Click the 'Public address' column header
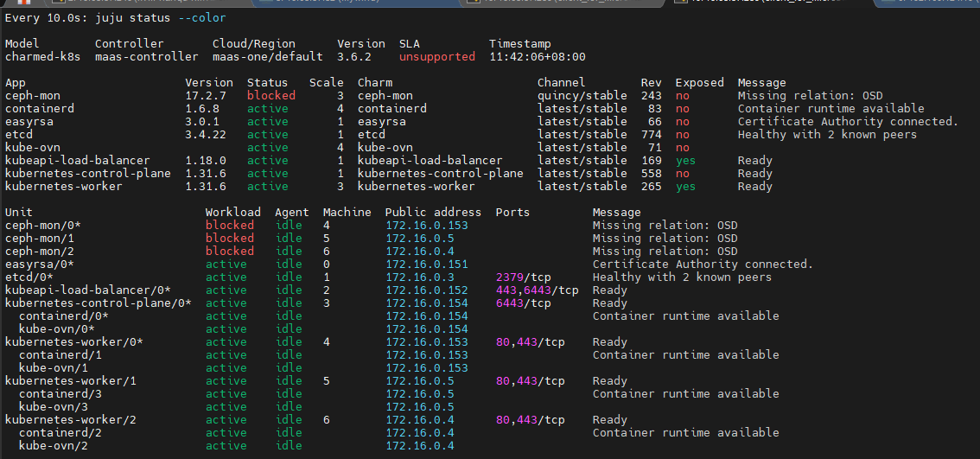980x459 pixels. (x=433, y=212)
